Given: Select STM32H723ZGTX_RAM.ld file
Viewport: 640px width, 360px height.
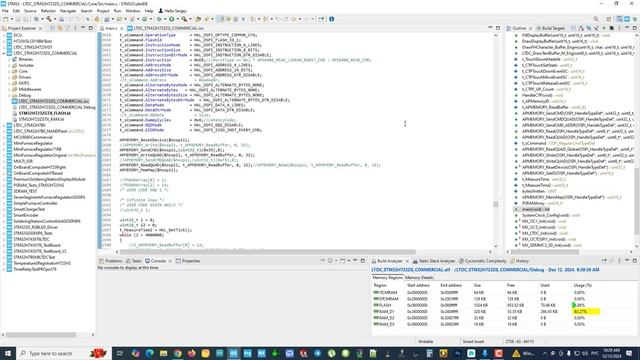Looking at the screenshot, I should 41,119.
